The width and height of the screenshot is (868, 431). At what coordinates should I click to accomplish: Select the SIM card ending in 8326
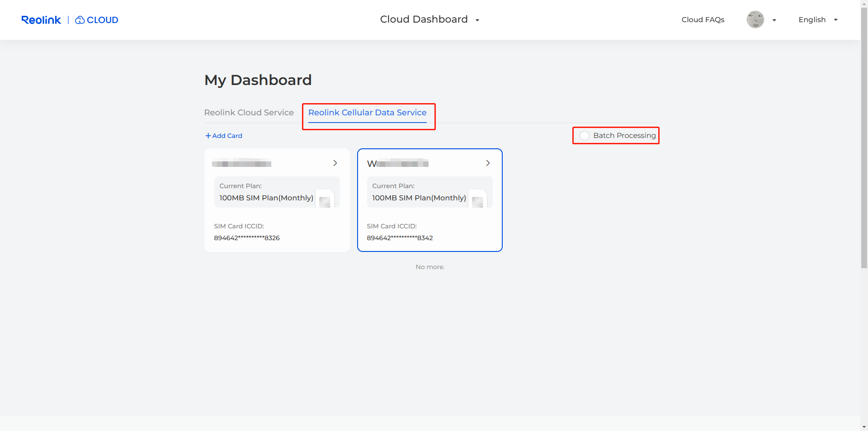click(x=277, y=200)
